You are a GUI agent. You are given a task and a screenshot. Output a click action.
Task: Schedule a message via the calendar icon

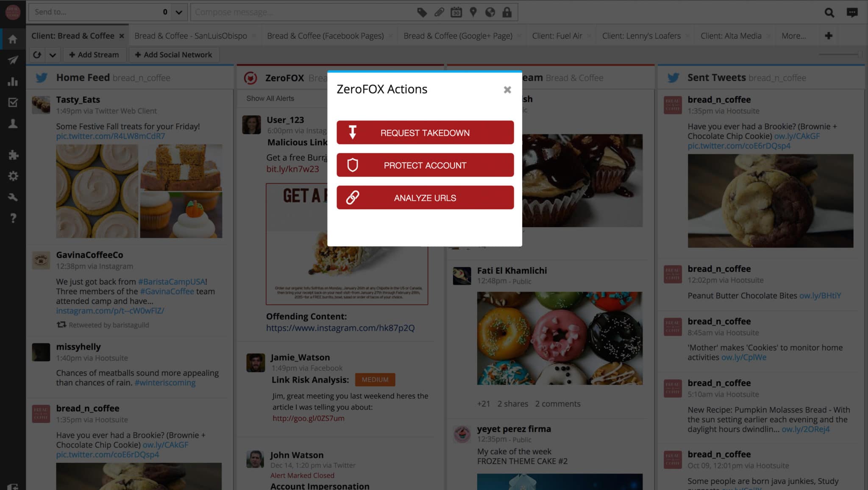[456, 12]
